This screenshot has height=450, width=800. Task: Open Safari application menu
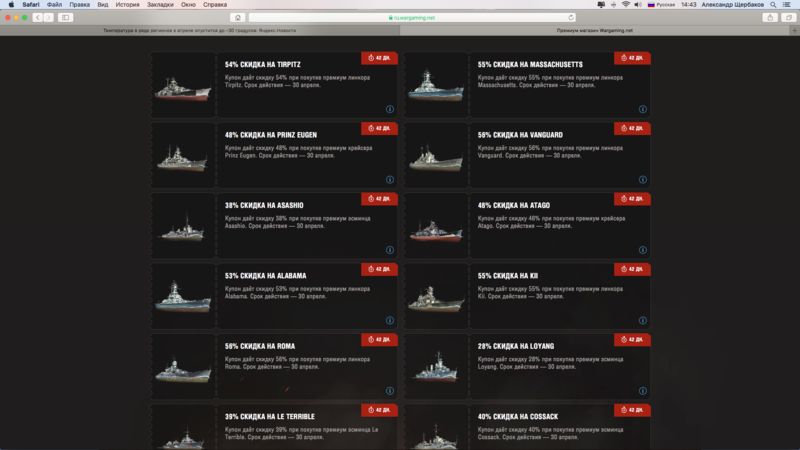click(x=31, y=5)
